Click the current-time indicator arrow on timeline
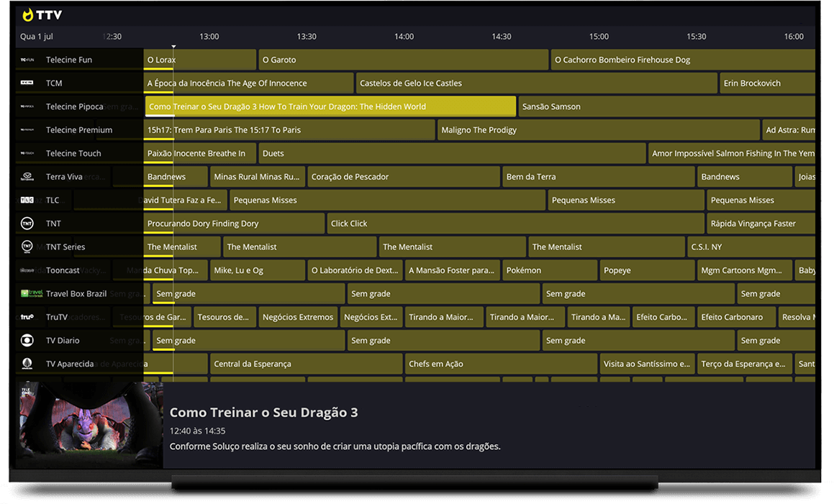 click(173, 47)
